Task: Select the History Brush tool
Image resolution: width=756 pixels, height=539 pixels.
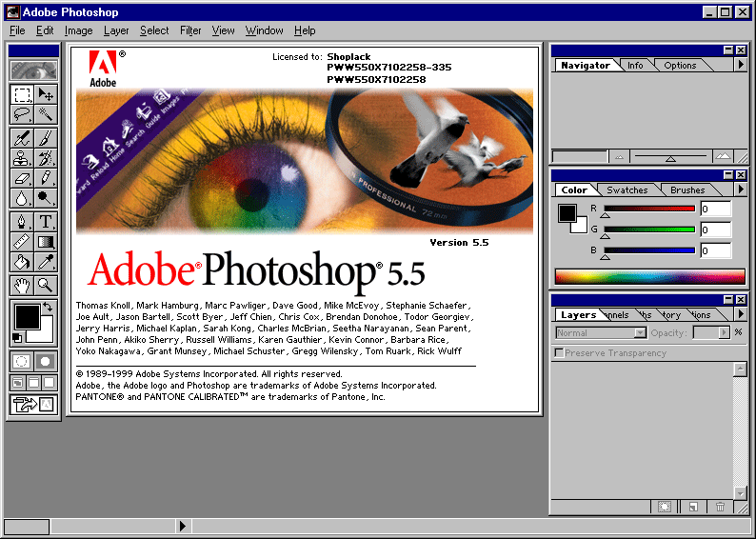Action: click(x=46, y=158)
